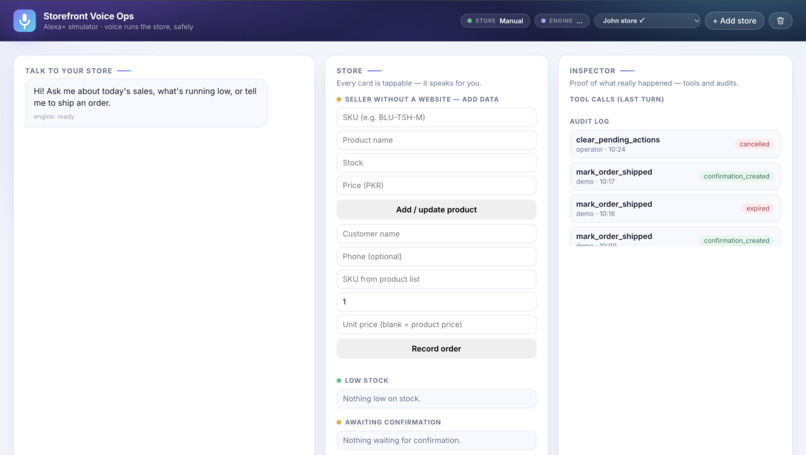Click the SELLER WITHOUT A WEBSITE heading
This screenshot has height=455, width=806.
coord(422,99)
